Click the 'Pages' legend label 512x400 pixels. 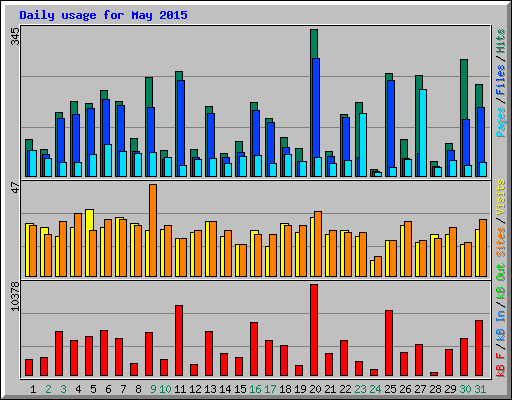[x=500, y=122]
